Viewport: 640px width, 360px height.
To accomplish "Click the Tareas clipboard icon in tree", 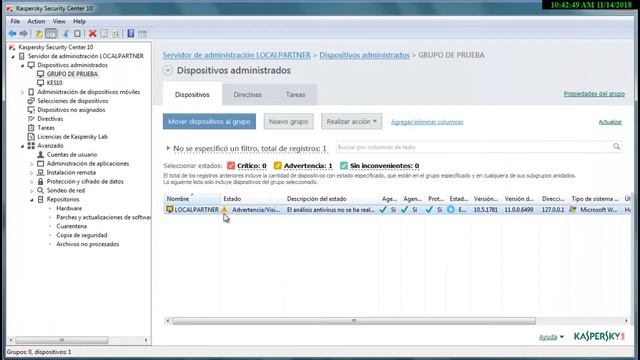I will click(31, 128).
